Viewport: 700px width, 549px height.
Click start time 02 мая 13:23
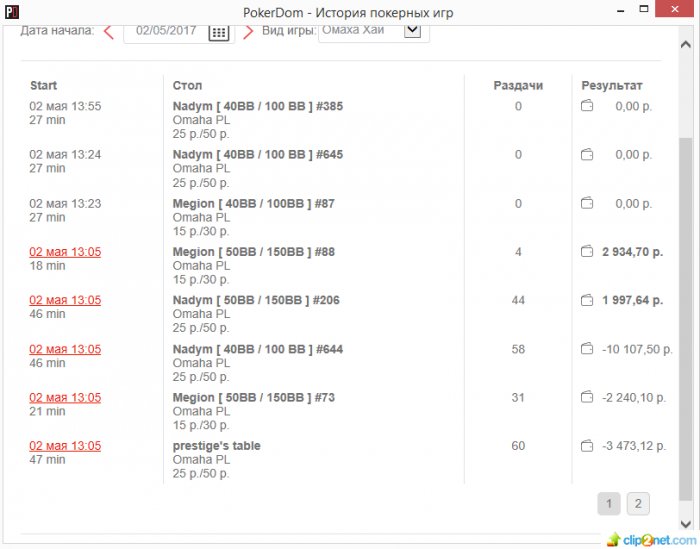65,204
